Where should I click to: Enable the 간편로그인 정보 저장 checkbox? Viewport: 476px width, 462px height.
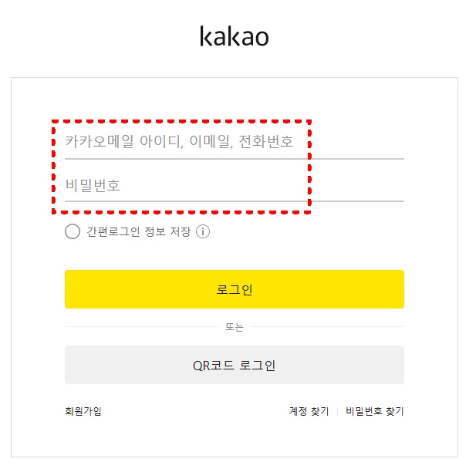73,231
